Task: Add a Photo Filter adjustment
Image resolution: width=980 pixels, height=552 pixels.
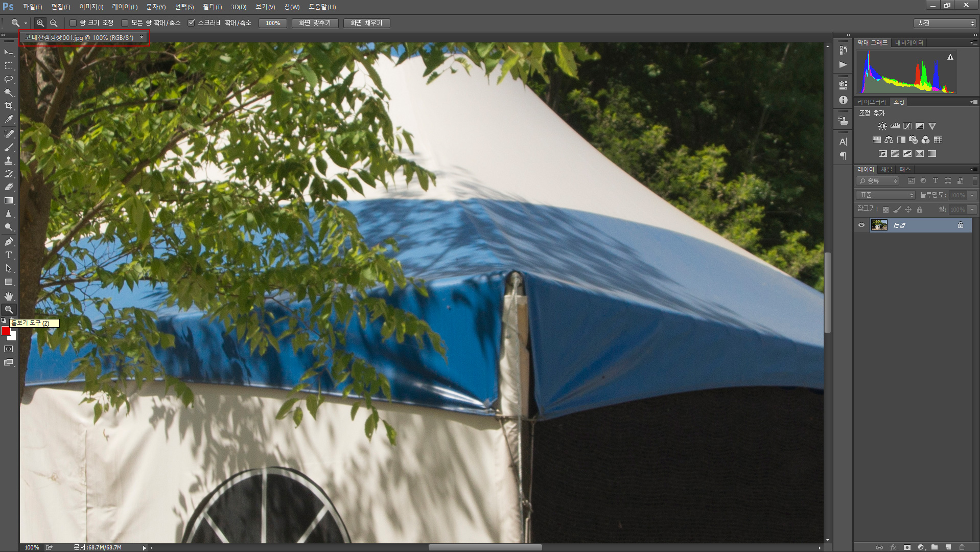Action: (913, 140)
